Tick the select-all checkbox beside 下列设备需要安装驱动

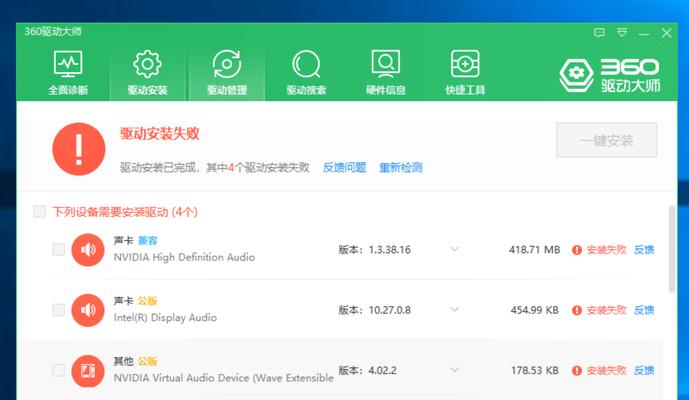tap(40, 212)
